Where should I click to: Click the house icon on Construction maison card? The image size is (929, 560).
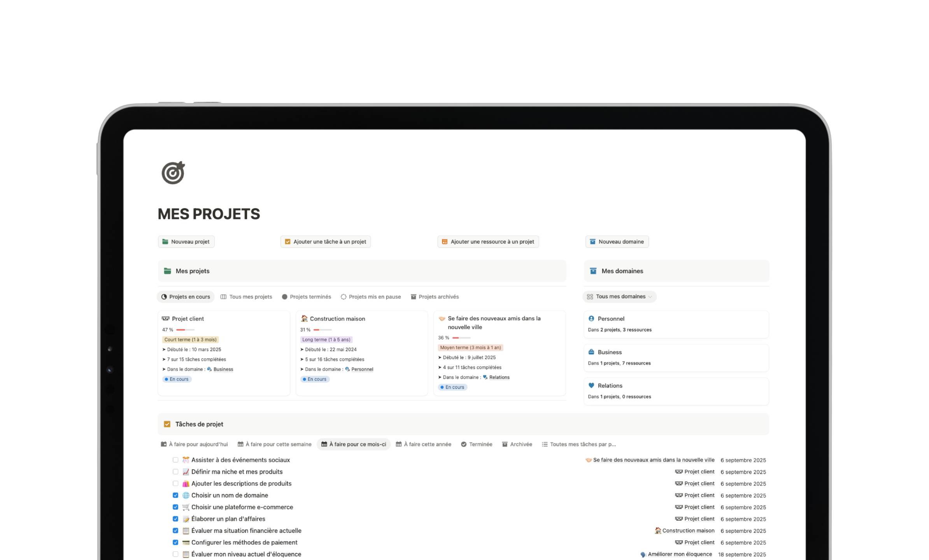(304, 318)
